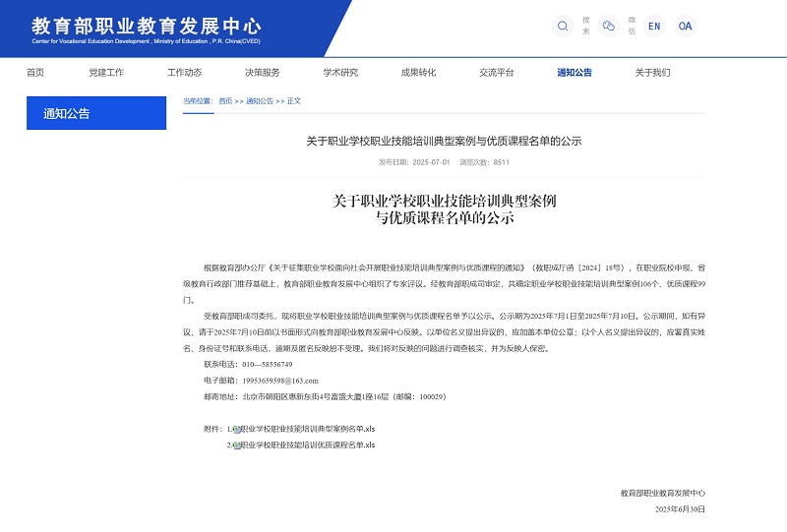Image resolution: width=787 pixels, height=532 pixels.
Task: Click file icon of attachment 2
Action: click(236, 445)
